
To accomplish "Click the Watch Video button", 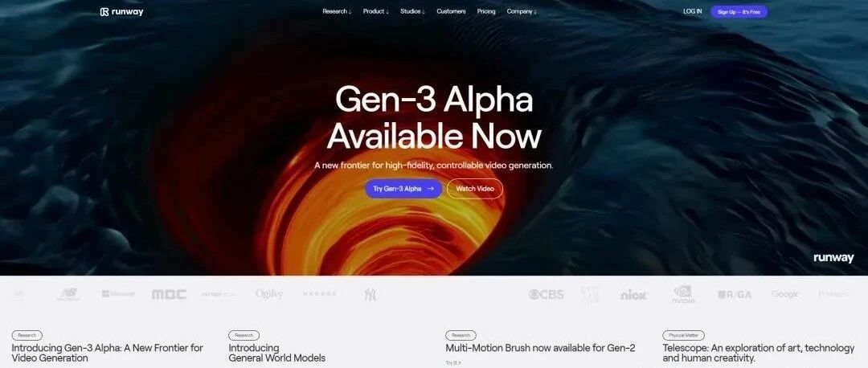I will pos(475,189).
